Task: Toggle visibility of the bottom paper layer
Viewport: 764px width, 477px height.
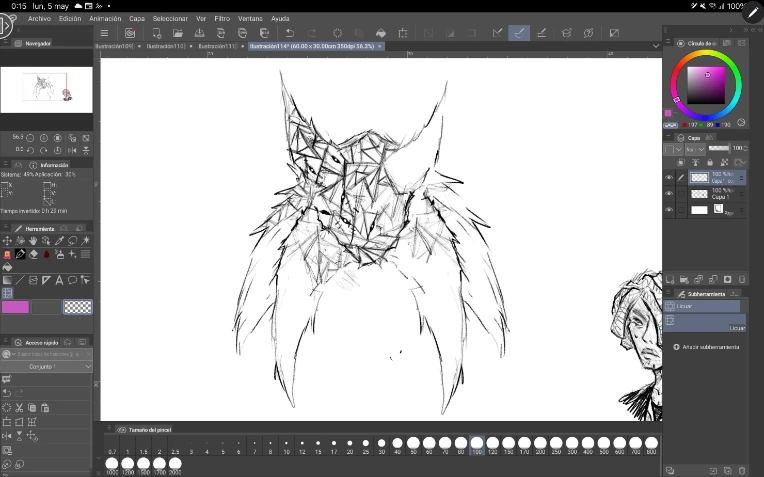Action: (x=669, y=210)
